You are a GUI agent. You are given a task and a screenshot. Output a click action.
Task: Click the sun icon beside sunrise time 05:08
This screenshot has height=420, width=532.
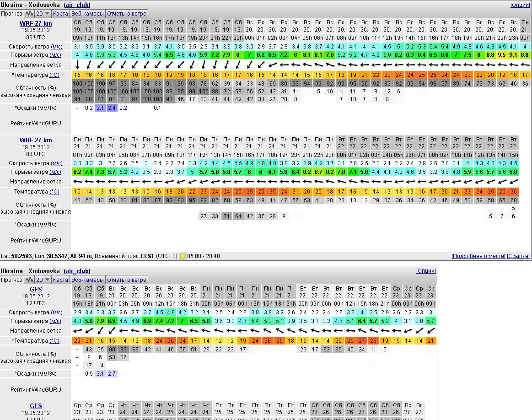point(183,256)
